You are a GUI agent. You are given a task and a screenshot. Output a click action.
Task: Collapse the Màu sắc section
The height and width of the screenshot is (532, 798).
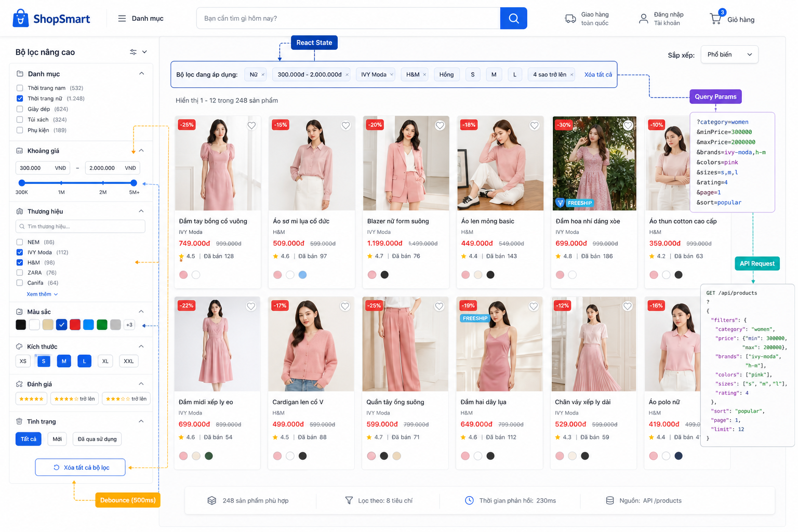(x=141, y=311)
